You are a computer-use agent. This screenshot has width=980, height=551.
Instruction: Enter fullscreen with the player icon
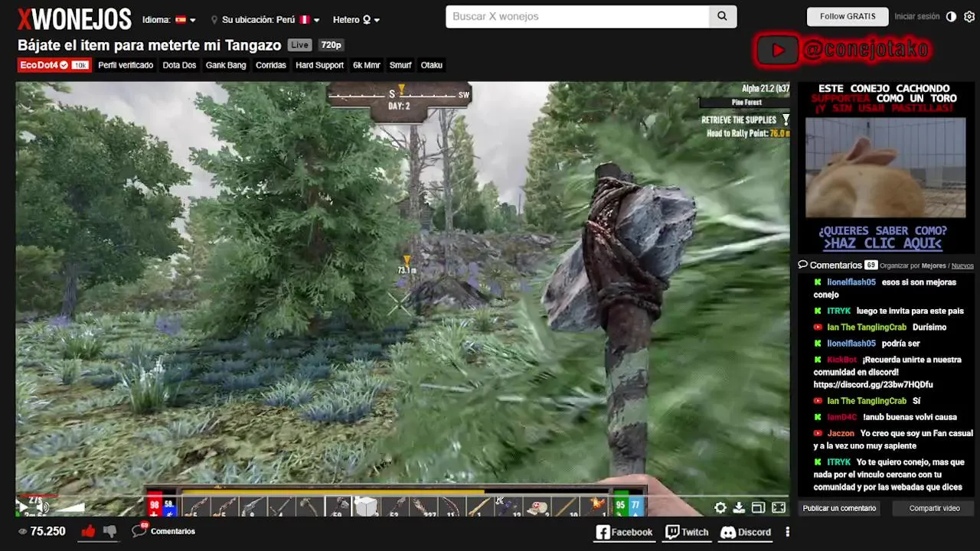click(779, 507)
